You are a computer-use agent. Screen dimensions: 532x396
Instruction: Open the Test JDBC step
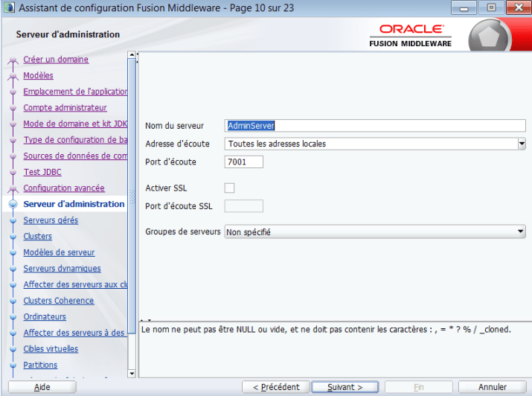coord(42,172)
